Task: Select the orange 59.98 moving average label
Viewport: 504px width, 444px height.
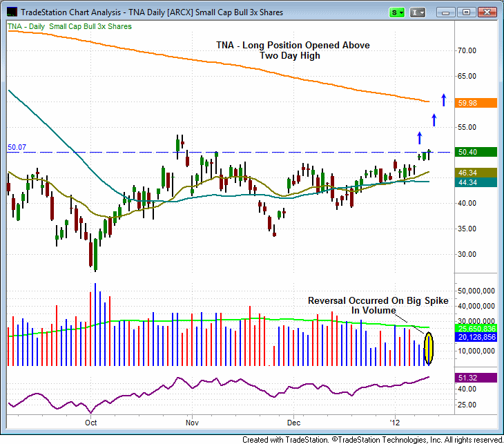Action: [x=476, y=103]
